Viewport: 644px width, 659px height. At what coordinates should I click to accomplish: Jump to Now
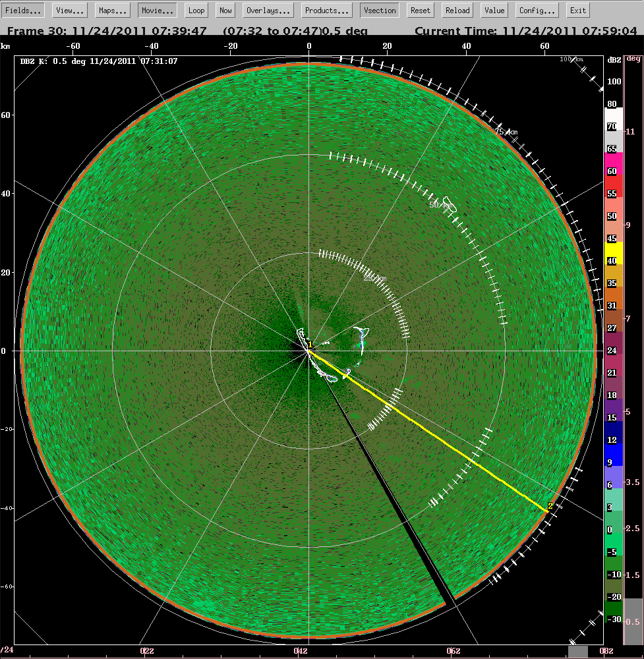coord(225,11)
